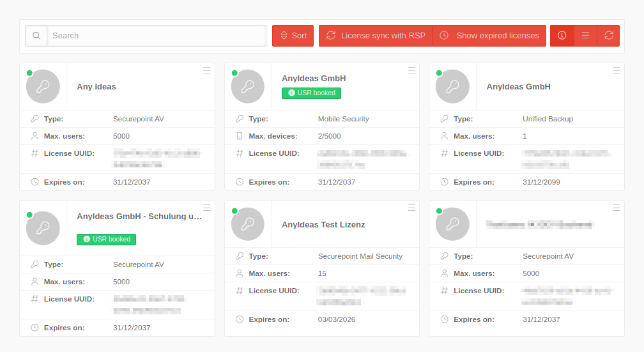Viewport: 644px width, 352px height.
Task: Show expired licenses
Action: (489, 36)
